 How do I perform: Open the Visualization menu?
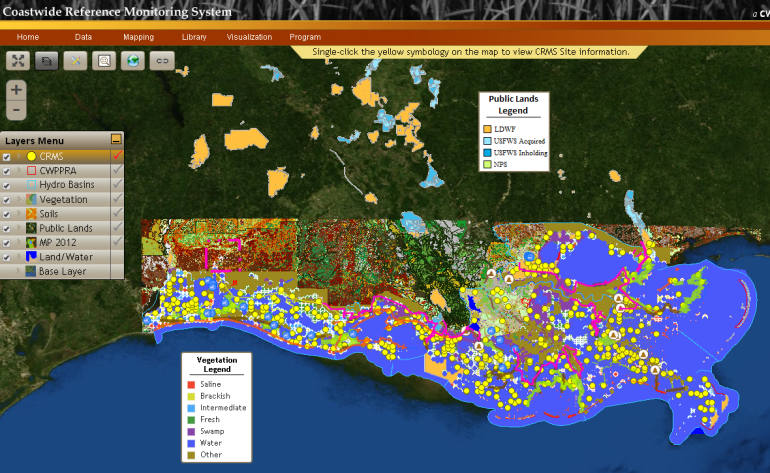[249, 37]
